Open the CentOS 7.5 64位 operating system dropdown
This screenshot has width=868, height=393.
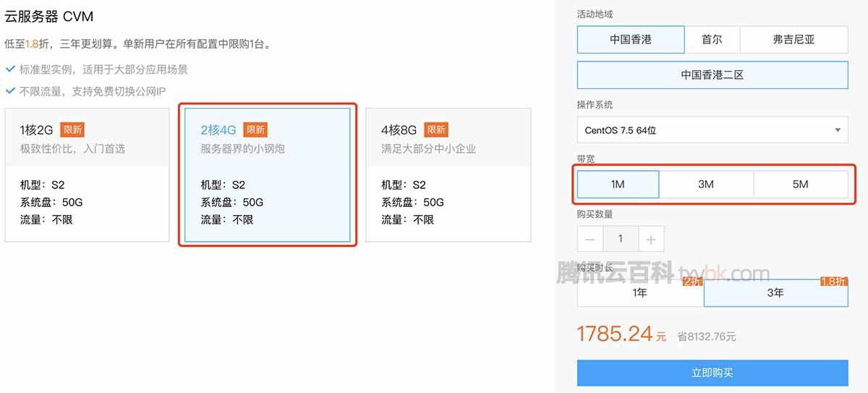point(712,130)
